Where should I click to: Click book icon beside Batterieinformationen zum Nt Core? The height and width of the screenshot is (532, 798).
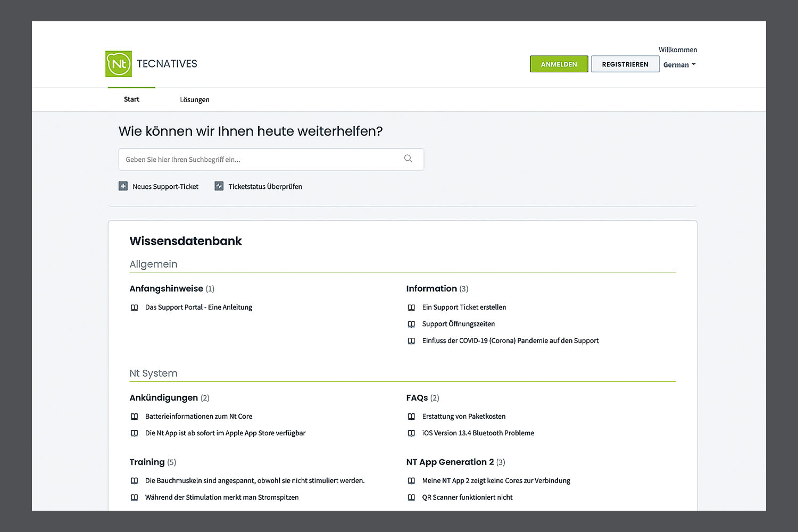pyautogui.click(x=135, y=417)
